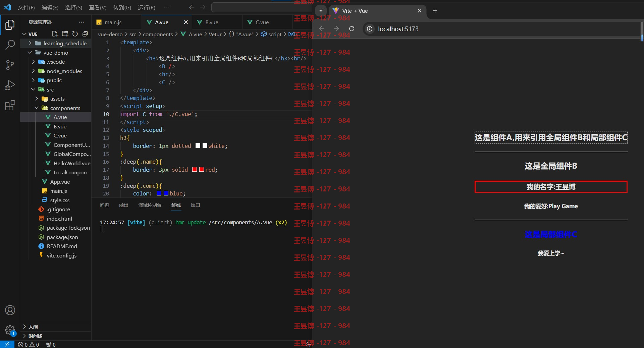This screenshot has height=348, width=644.
Task: Open the Explorer view in activity bar
Action: point(10,25)
